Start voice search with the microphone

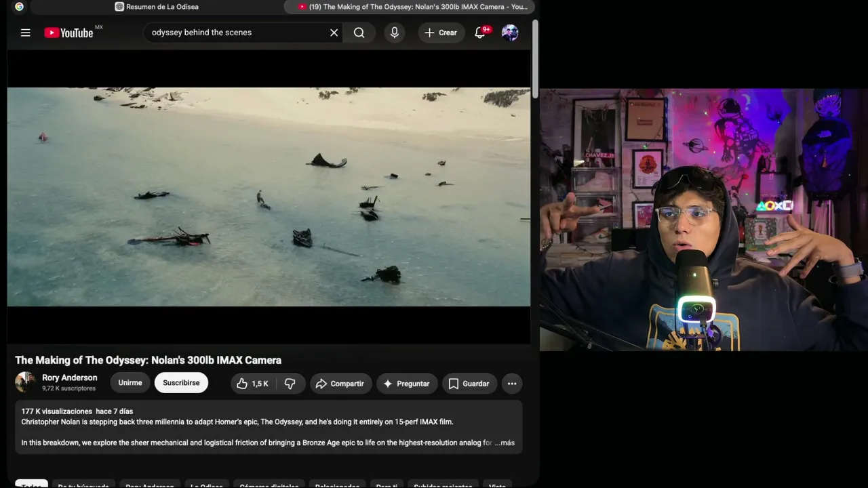tap(395, 33)
